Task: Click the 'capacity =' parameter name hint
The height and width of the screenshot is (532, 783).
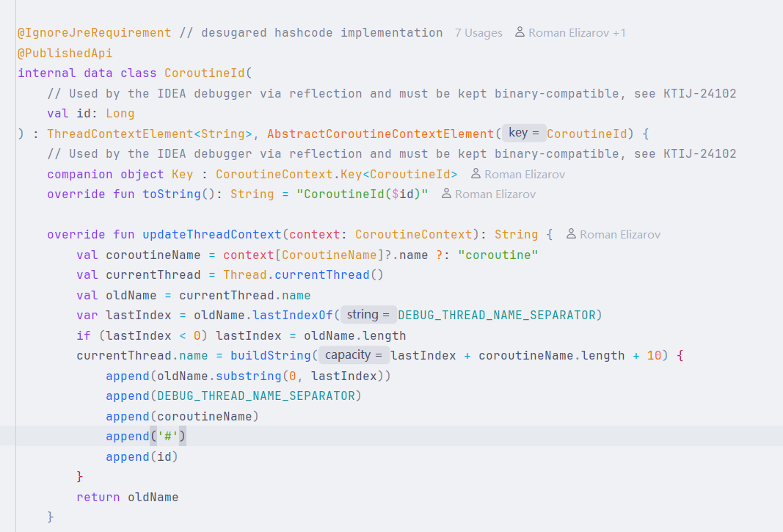Action: (x=354, y=355)
